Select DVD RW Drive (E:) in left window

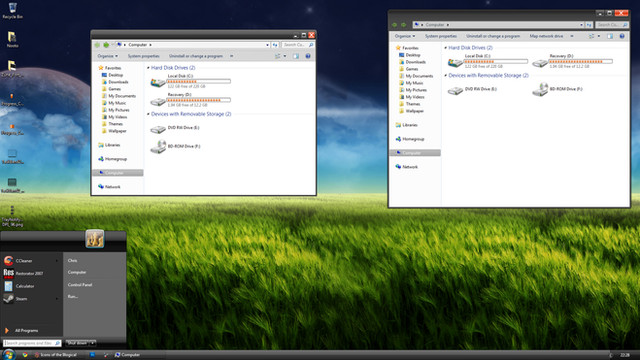pyautogui.click(x=175, y=128)
